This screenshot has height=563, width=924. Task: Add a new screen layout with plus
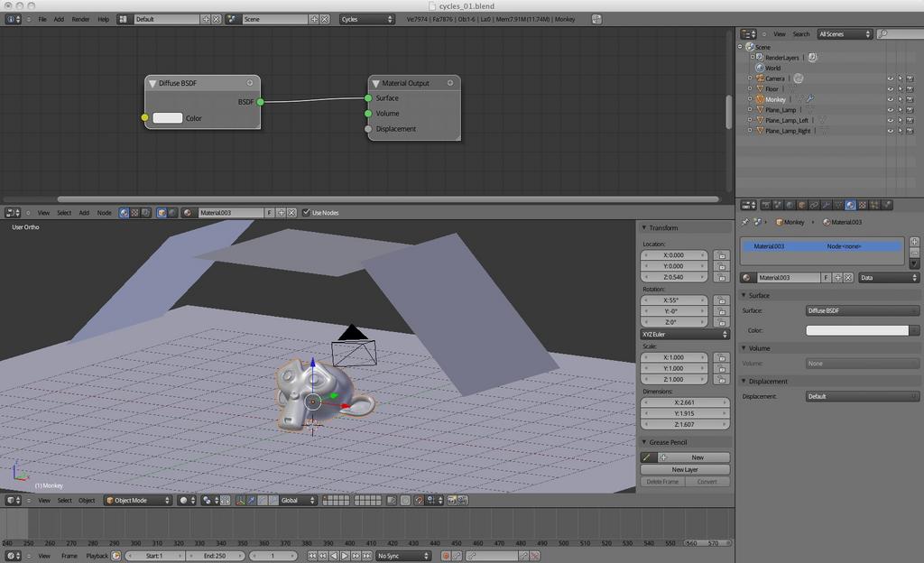pyautogui.click(x=206, y=20)
